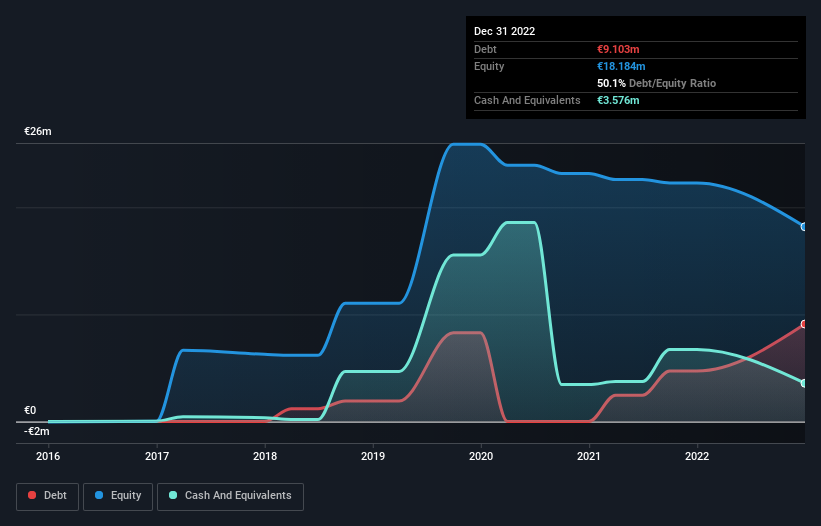Click the €0 y-axis label

point(30,410)
